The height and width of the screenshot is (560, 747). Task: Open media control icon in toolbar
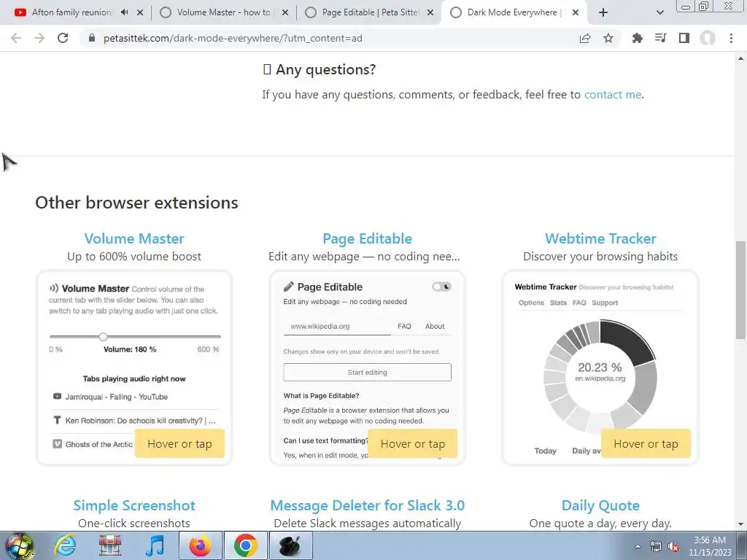coord(661,38)
